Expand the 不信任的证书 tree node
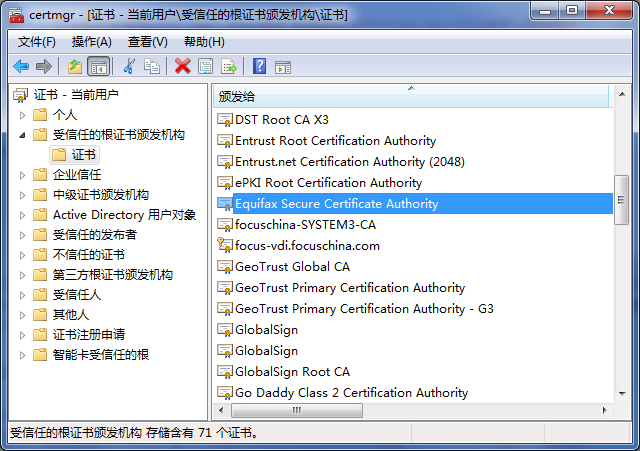The image size is (640, 451). point(22,255)
